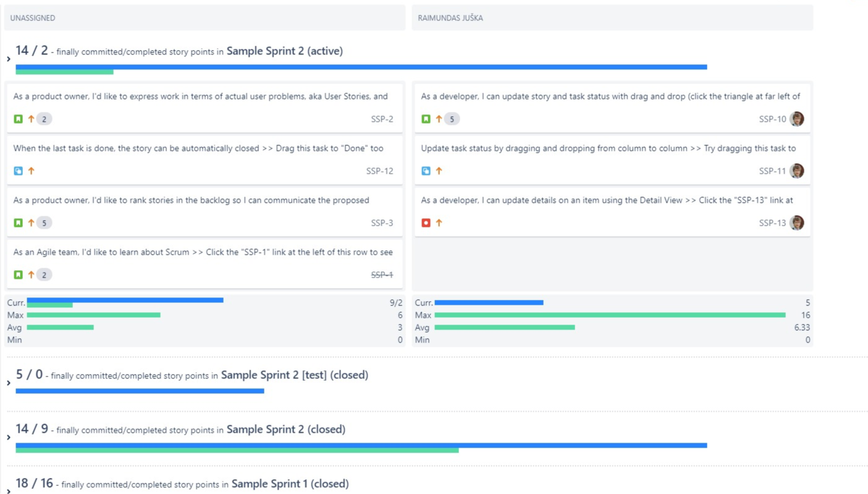Open the SSP-13 issue link

tap(772, 223)
